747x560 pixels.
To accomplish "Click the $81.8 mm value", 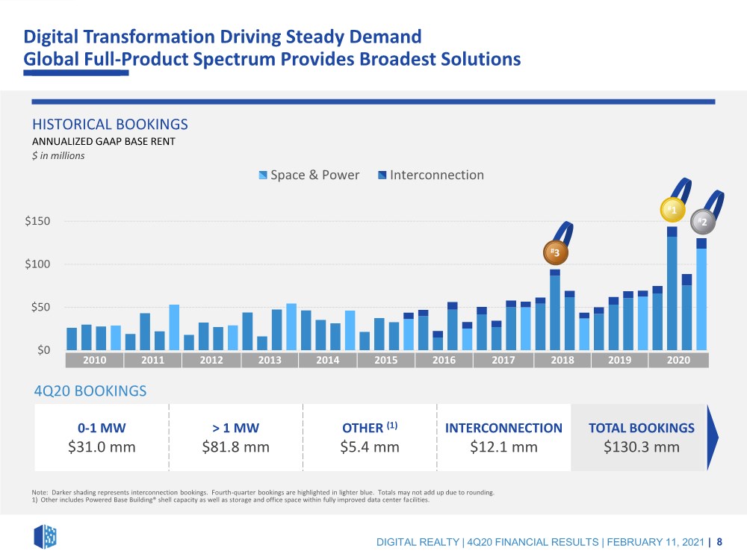I will [235, 447].
